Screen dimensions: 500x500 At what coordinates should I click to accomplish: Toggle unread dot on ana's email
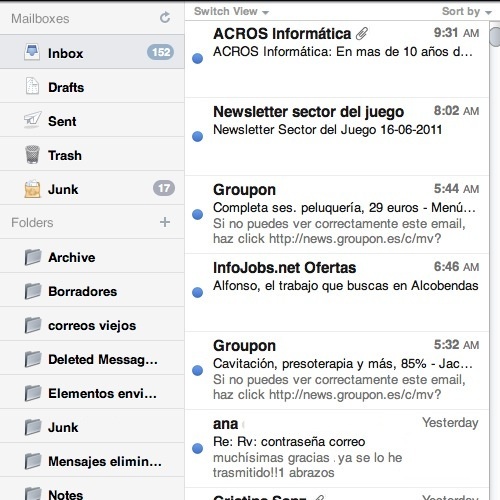click(x=198, y=448)
